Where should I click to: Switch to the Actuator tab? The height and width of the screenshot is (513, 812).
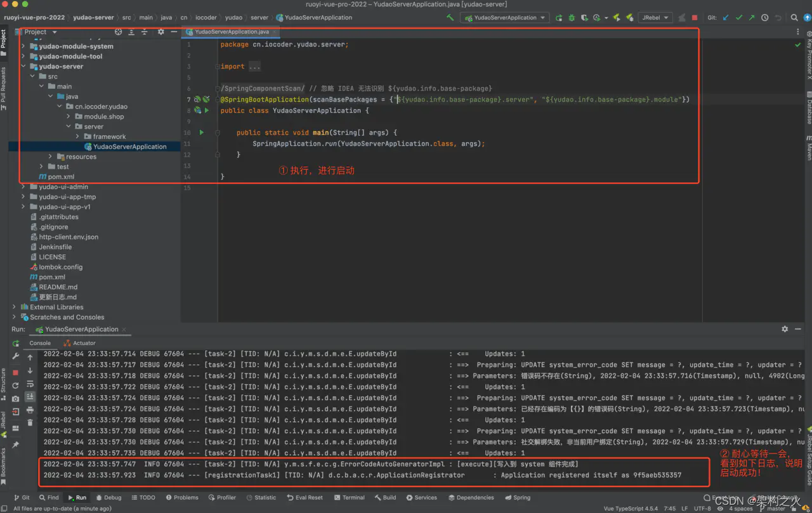tap(81, 343)
